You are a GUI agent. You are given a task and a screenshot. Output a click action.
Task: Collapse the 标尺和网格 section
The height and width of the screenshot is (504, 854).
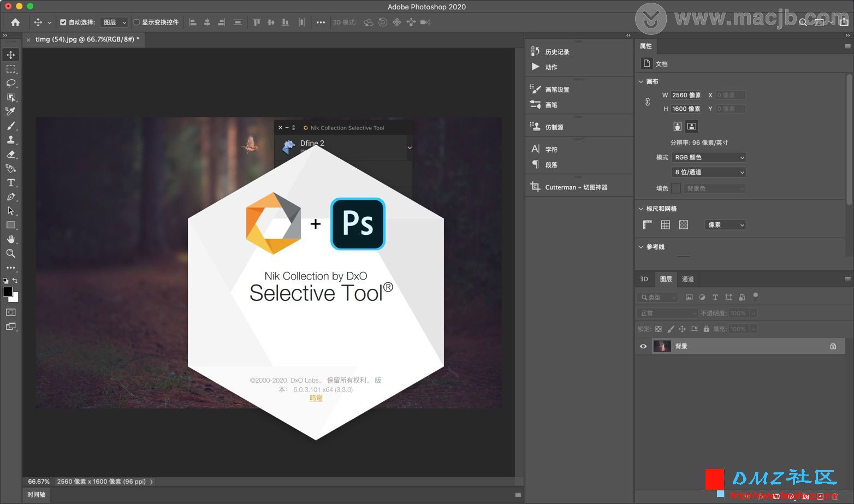pyautogui.click(x=641, y=209)
